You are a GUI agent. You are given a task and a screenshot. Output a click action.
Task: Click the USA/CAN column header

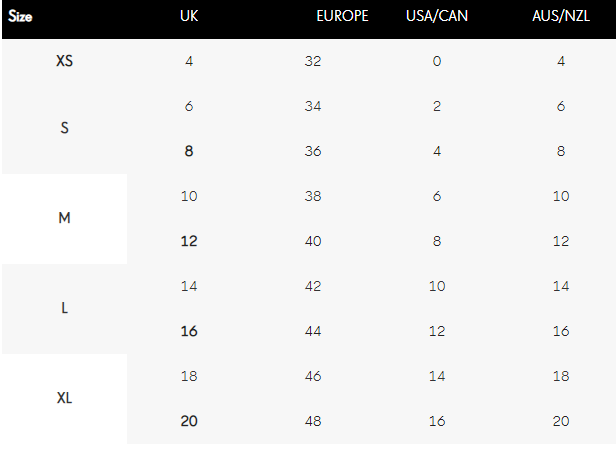[437, 16]
